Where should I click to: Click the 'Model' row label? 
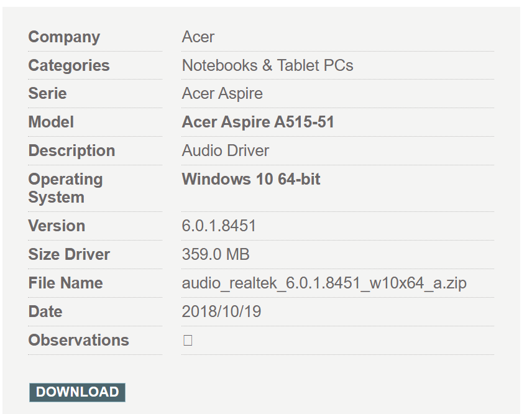[x=51, y=122]
